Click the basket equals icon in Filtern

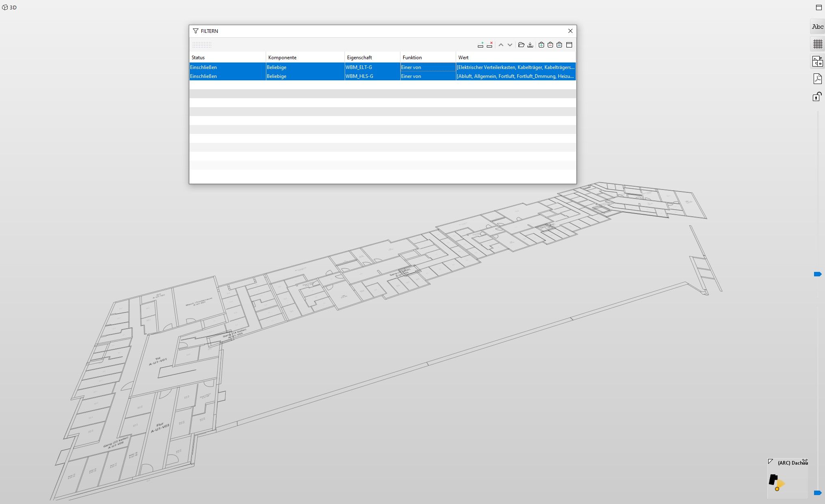[559, 45]
